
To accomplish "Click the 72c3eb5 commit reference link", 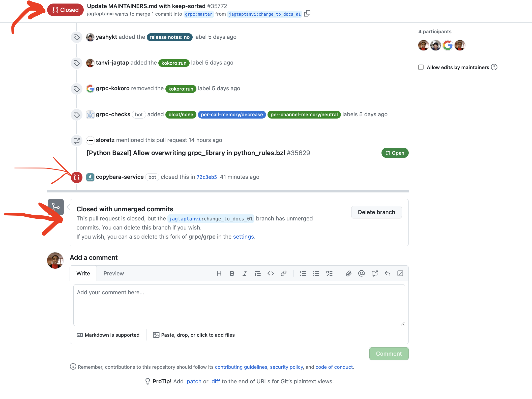I will click(207, 177).
